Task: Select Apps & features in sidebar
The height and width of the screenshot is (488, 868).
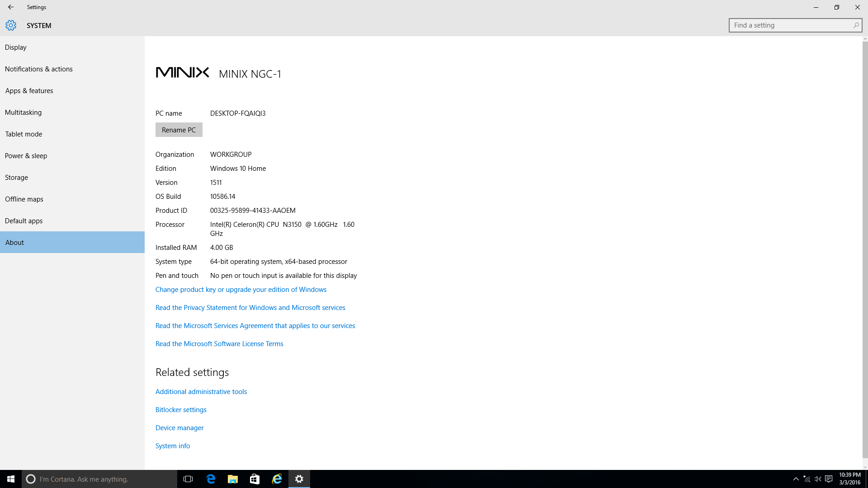Action: point(72,90)
